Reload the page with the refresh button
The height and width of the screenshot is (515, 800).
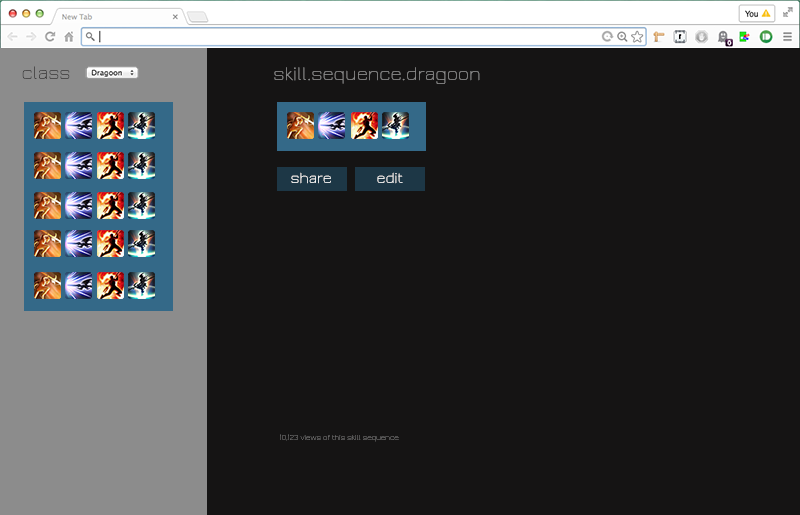click(x=50, y=37)
